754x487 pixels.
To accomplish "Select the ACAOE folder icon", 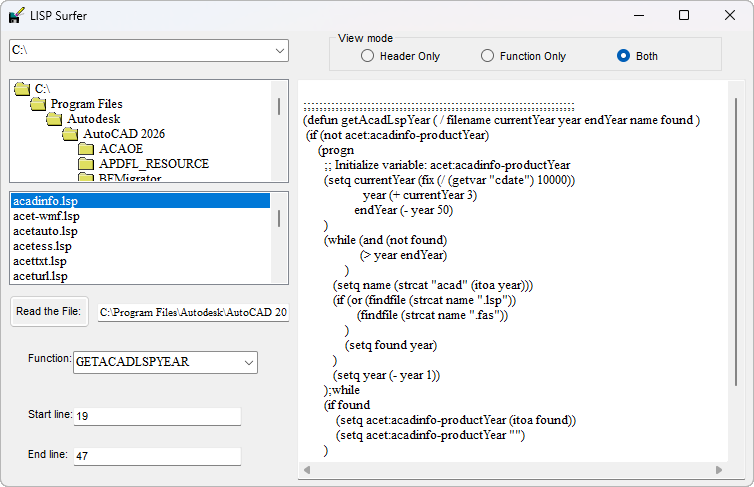I will coord(86,149).
